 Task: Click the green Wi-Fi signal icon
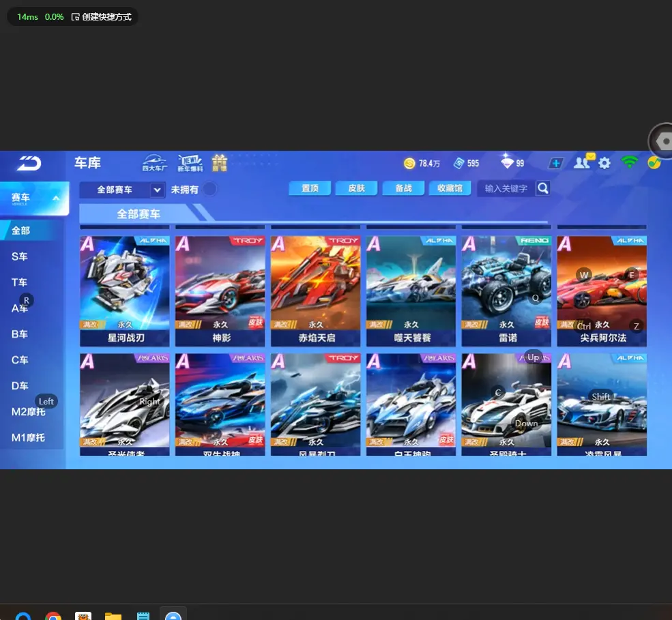(x=630, y=162)
